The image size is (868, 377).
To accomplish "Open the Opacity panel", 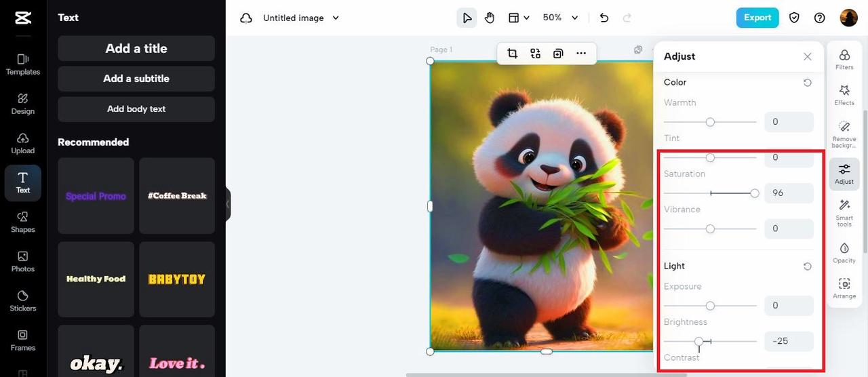I will 844,253.
